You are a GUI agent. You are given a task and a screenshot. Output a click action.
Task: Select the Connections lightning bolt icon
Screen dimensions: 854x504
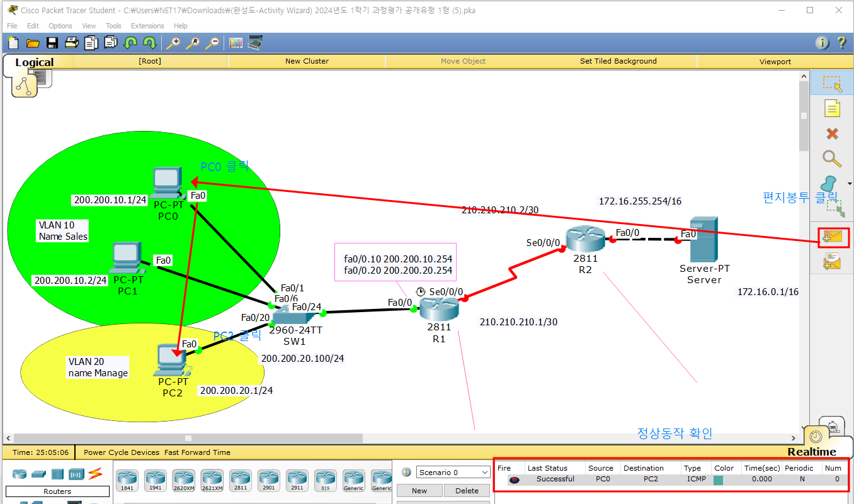point(94,473)
